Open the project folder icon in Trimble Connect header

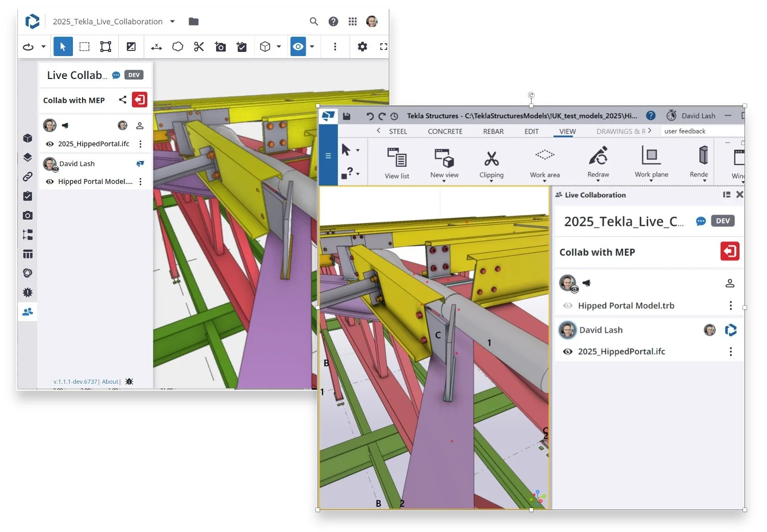[x=194, y=21]
